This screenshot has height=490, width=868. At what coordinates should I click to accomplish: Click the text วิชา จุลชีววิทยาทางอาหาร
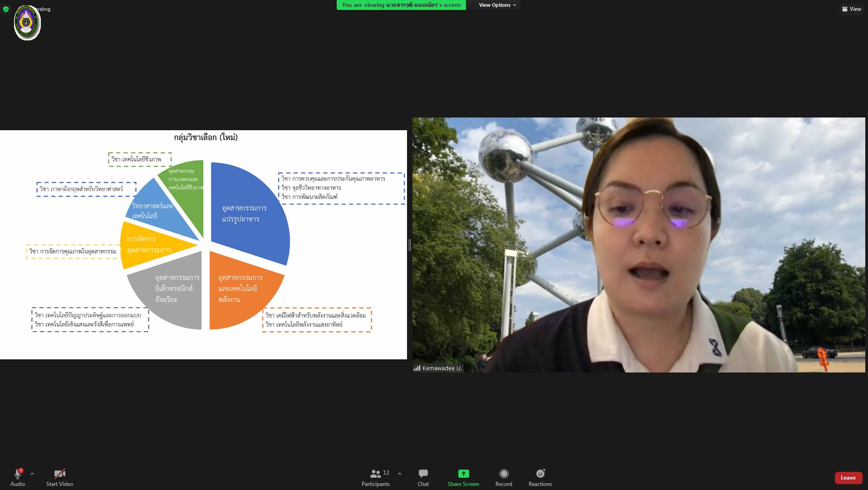pos(311,188)
